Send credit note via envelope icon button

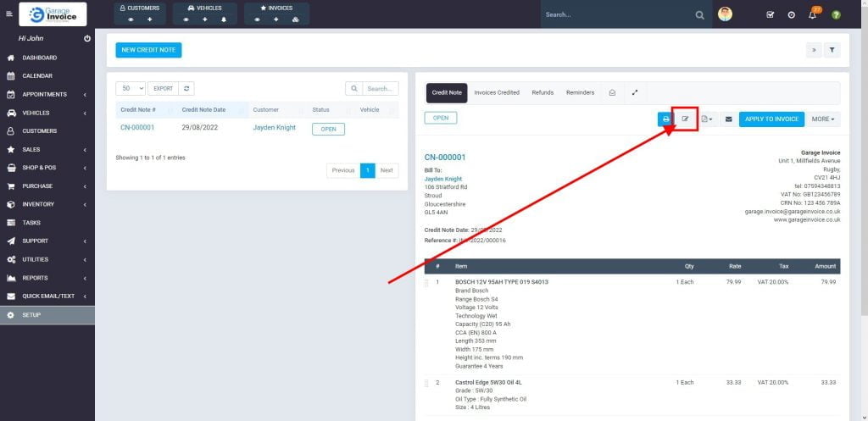coord(728,119)
